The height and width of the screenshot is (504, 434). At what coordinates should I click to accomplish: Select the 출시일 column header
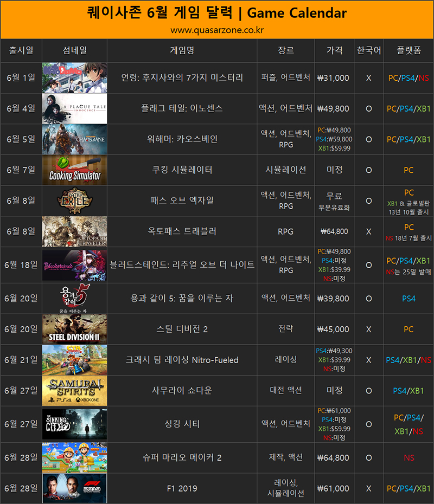pyautogui.click(x=21, y=50)
